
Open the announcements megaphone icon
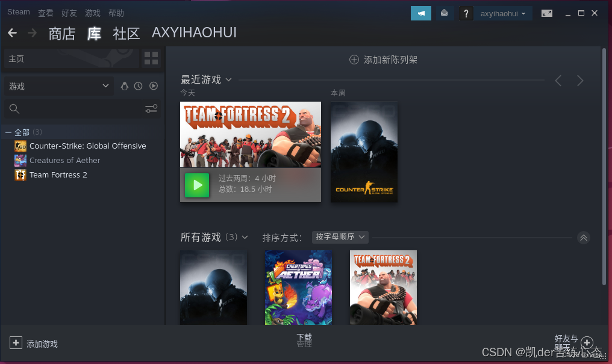coord(420,13)
